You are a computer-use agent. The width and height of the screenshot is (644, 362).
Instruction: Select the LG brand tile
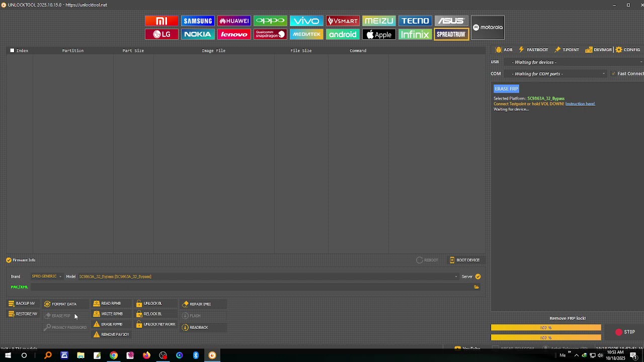(162, 34)
